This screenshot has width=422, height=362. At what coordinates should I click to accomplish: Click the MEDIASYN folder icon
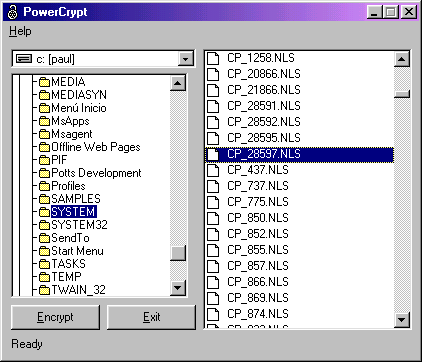coord(44,95)
